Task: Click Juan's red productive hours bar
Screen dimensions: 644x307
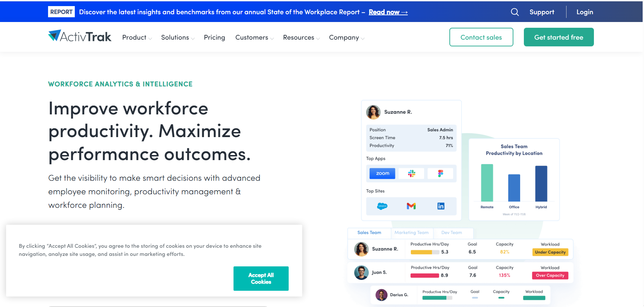Action: pos(424,276)
